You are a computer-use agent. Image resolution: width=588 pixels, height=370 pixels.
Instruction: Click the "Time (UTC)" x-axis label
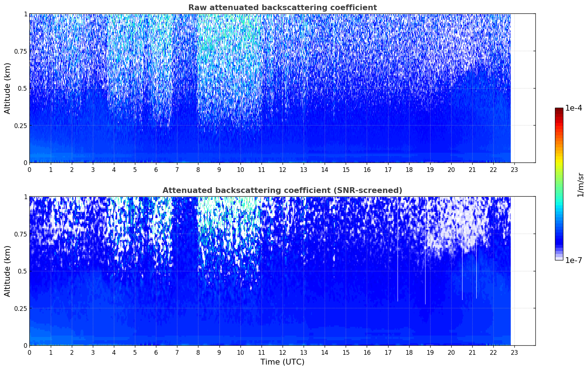pyautogui.click(x=282, y=362)
